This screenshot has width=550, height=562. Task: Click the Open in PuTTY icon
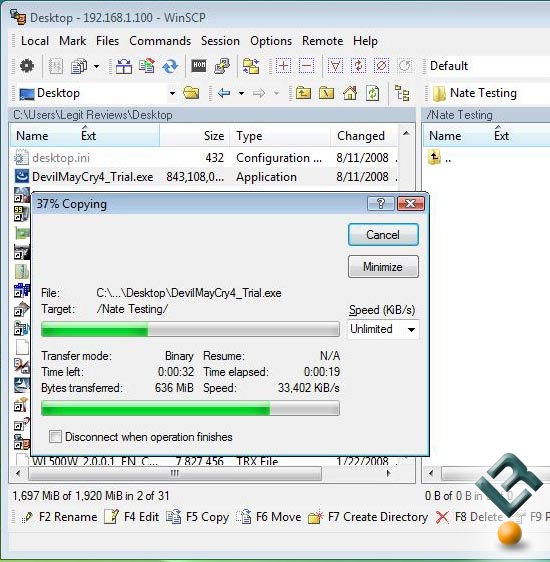pyautogui.click(x=222, y=66)
